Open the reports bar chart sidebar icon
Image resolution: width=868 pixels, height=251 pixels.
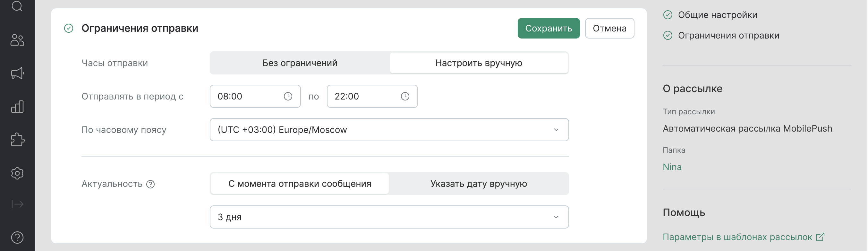(x=17, y=107)
